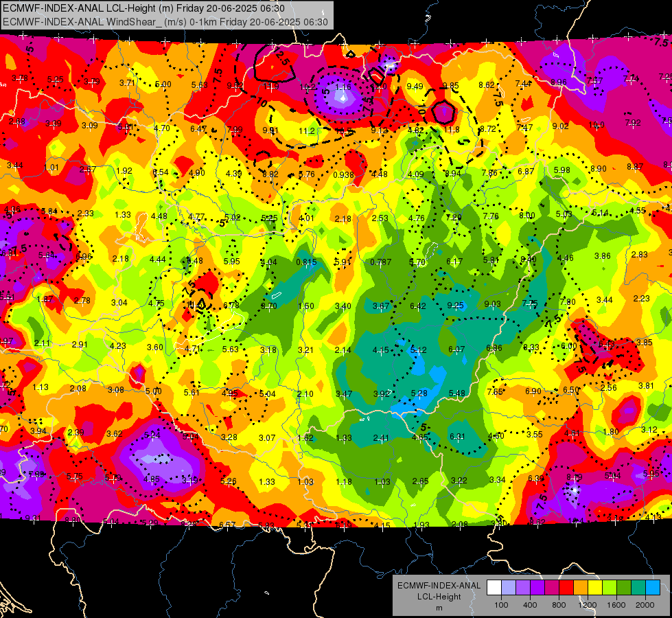Click the wind shear value "2.53"
This screenshot has width=672, height=618.
(380, 218)
